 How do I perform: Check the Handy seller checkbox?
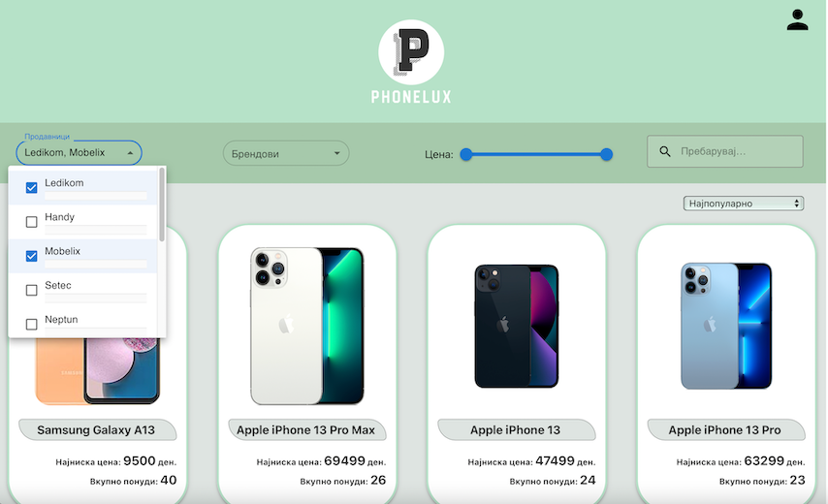coord(32,222)
